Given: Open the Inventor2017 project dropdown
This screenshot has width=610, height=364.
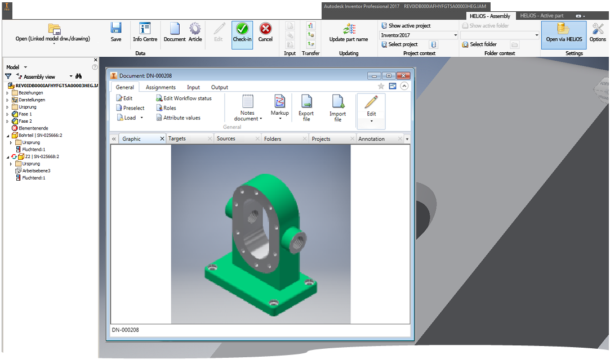Looking at the screenshot, I should (x=455, y=35).
